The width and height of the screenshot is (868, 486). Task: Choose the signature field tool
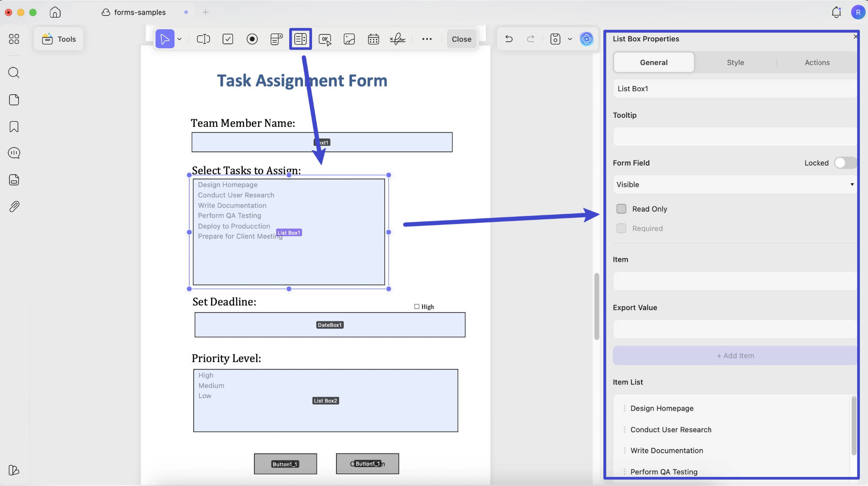click(397, 39)
